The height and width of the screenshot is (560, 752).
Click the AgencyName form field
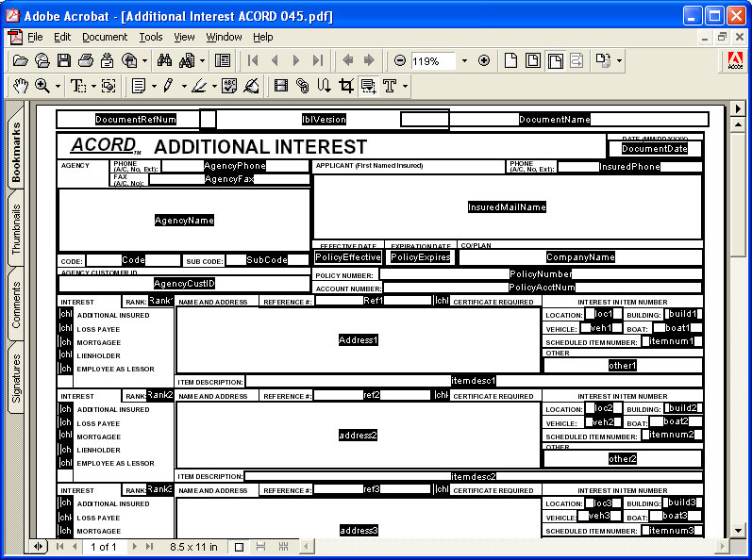click(x=185, y=220)
